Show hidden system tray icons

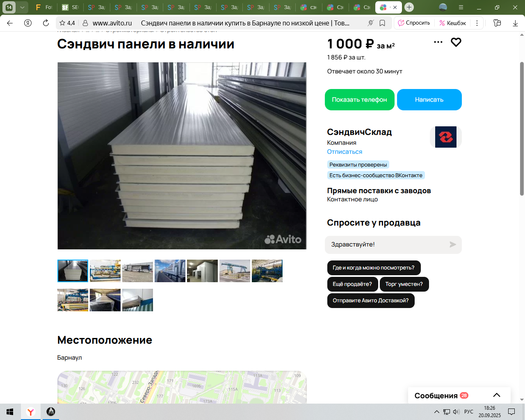click(x=436, y=412)
